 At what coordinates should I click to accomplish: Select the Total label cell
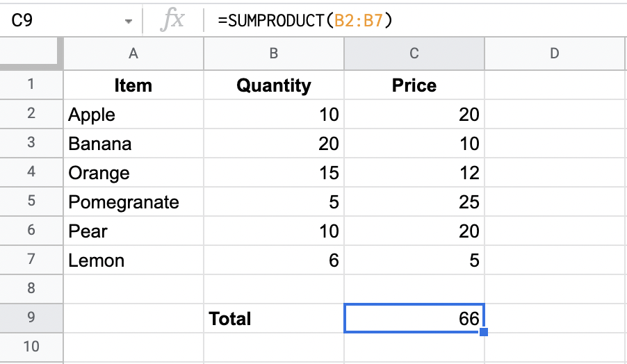pos(274,319)
